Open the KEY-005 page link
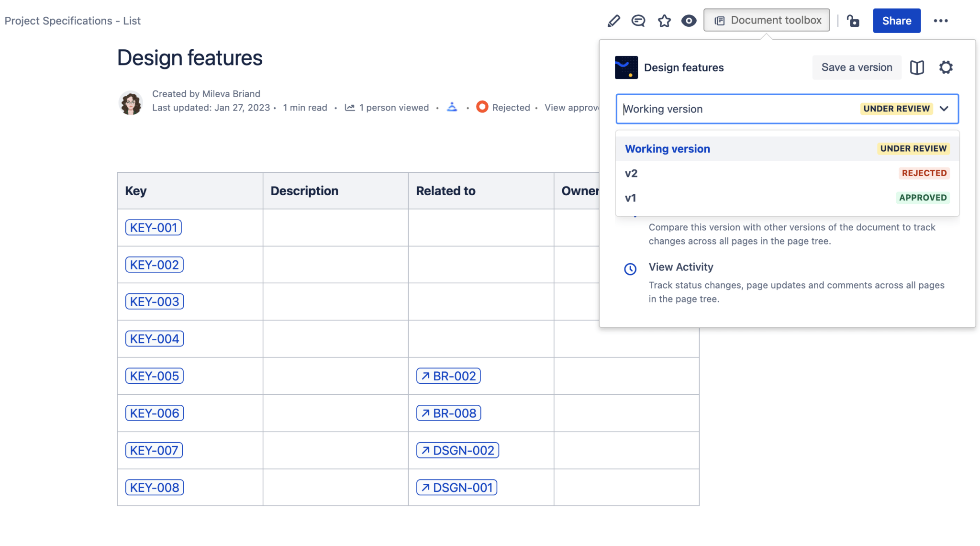Image resolution: width=980 pixels, height=546 pixels. 154,376
